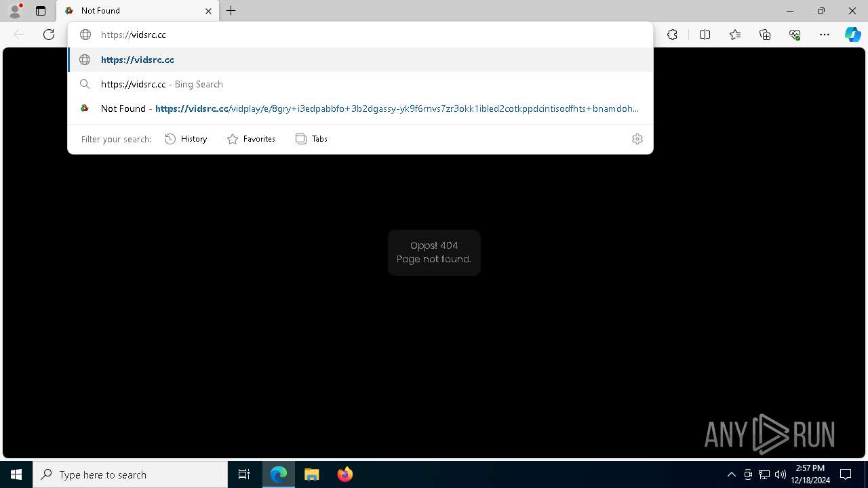Open the Not Found vidplay history suggestion

pyautogui.click(x=360, y=108)
